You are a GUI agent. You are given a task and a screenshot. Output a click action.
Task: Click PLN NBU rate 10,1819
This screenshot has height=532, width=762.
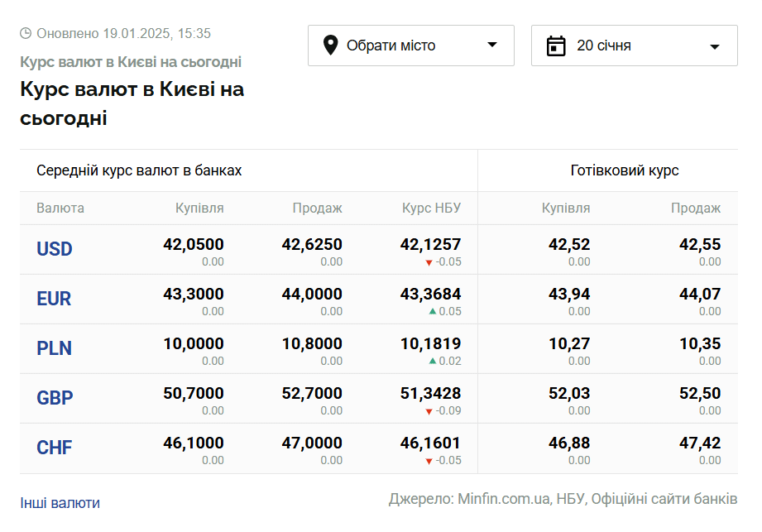[x=430, y=343]
